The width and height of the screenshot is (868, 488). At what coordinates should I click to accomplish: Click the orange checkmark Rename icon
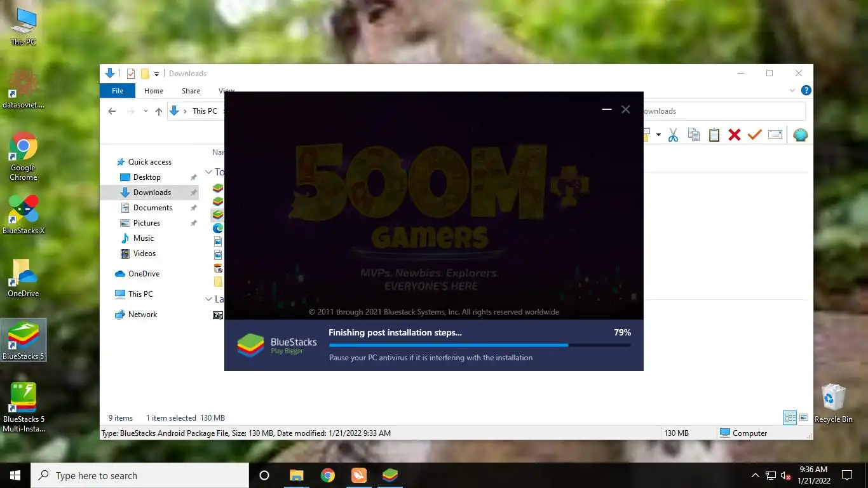click(755, 135)
